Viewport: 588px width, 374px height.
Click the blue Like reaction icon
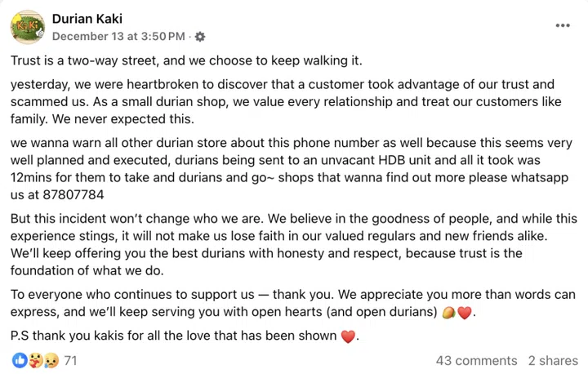(19, 360)
